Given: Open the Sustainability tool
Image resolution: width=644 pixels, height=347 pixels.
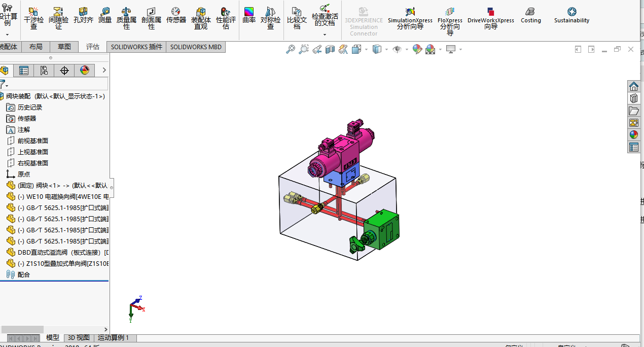Looking at the screenshot, I should coord(571,15).
